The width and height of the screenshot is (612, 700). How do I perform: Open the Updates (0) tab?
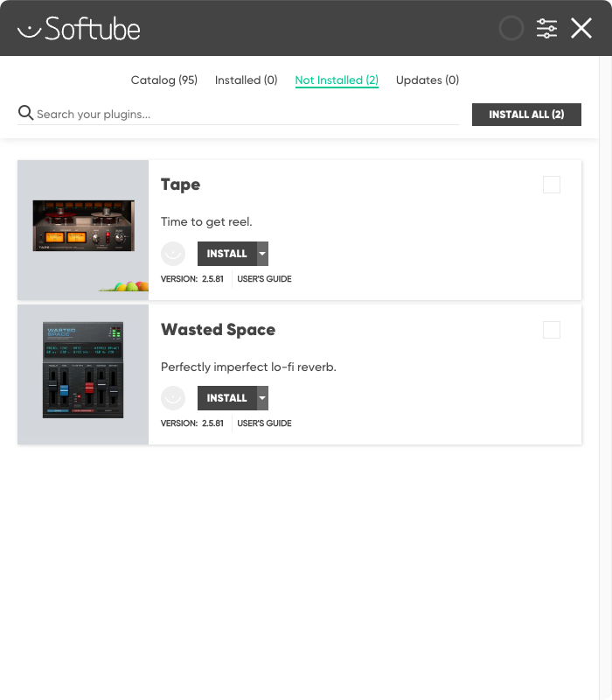(x=428, y=80)
